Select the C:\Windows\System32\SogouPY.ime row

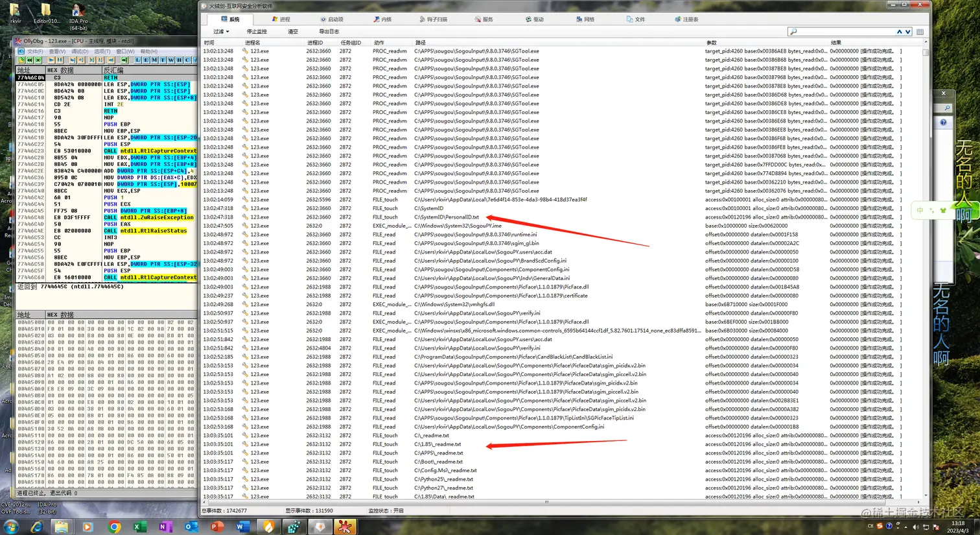tap(561, 226)
